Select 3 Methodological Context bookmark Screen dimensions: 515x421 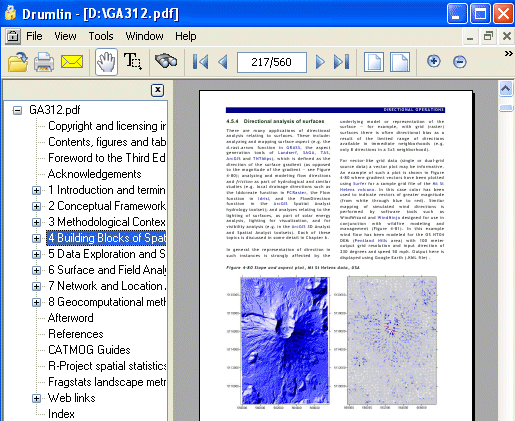pos(107,222)
